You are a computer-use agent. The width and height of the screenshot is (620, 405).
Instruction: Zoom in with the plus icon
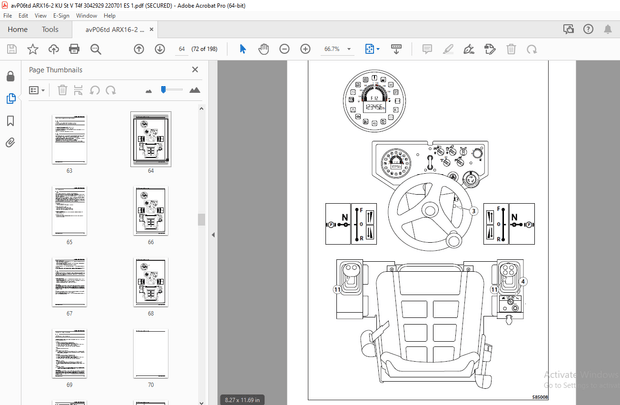[305, 49]
